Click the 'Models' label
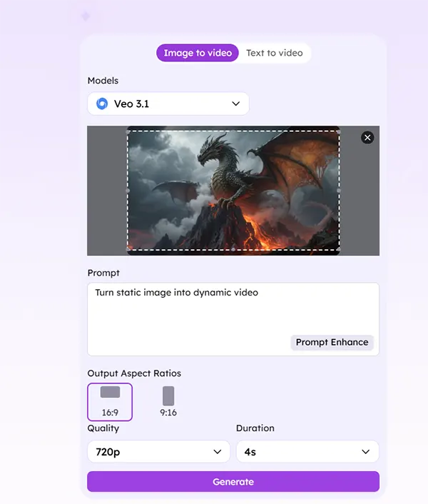The width and height of the screenshot is (428, 504). click(x=103, y=81)
